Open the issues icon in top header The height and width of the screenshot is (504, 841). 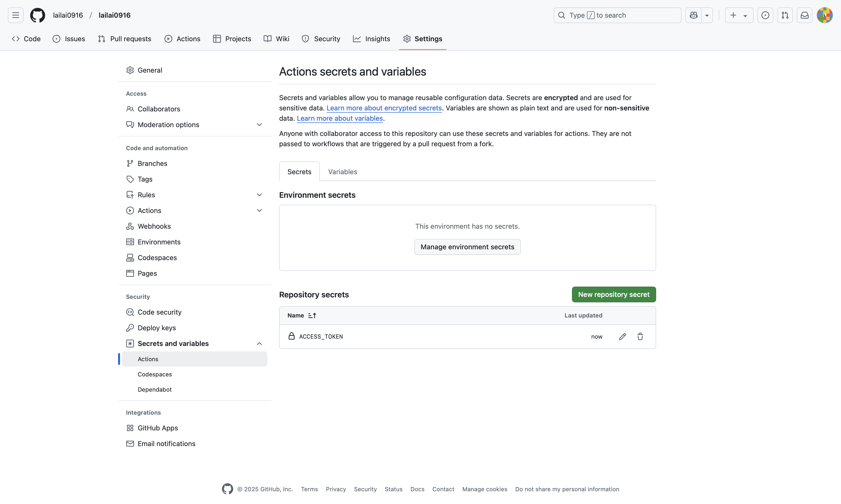765,15
